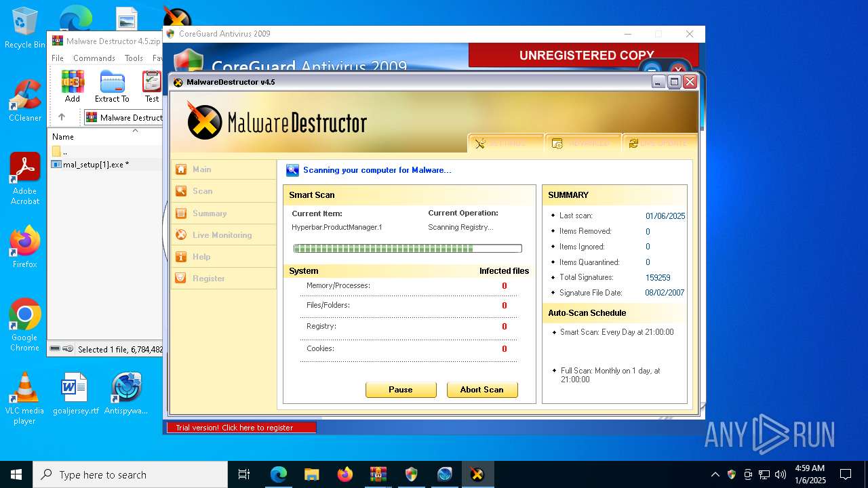Open the Recycle Bin desktop icon
Viewport: 868px width, 488px height.
(25, 28)
